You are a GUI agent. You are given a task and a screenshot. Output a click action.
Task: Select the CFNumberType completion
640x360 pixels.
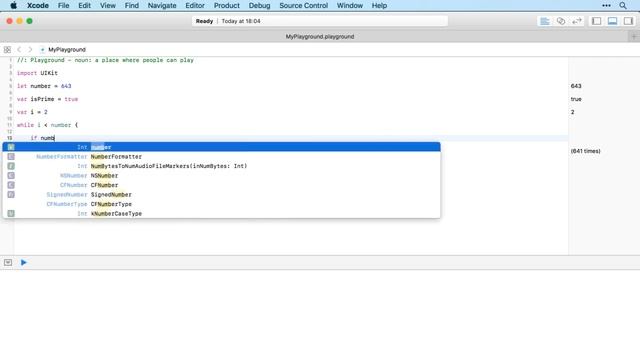coord(222,204)
